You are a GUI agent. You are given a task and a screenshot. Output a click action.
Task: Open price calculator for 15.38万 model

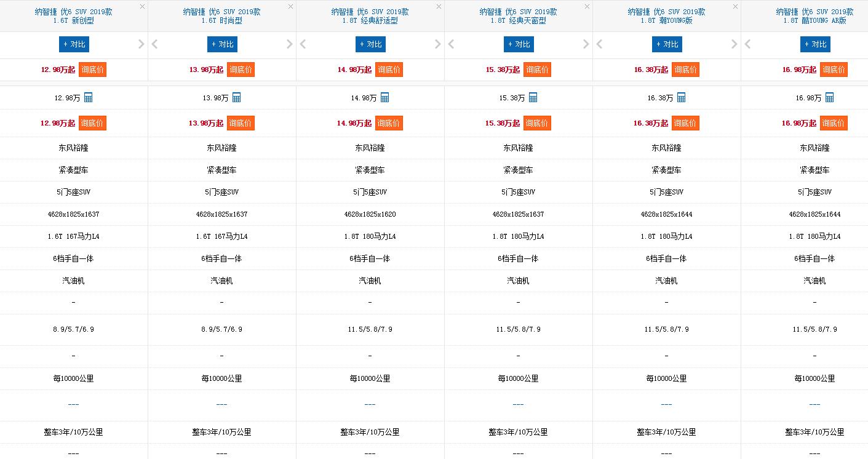533,97
